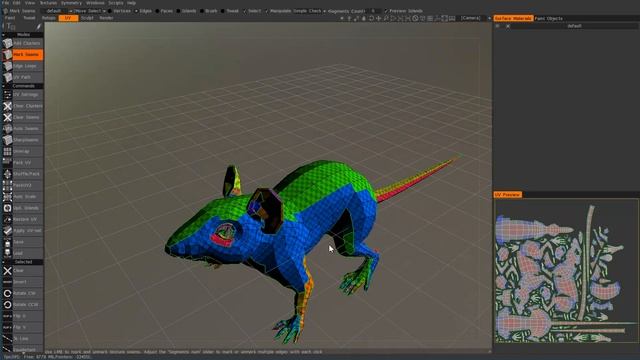Run the Sharp Seams command icon
This screenshot has height=360, width=640.
7,140
